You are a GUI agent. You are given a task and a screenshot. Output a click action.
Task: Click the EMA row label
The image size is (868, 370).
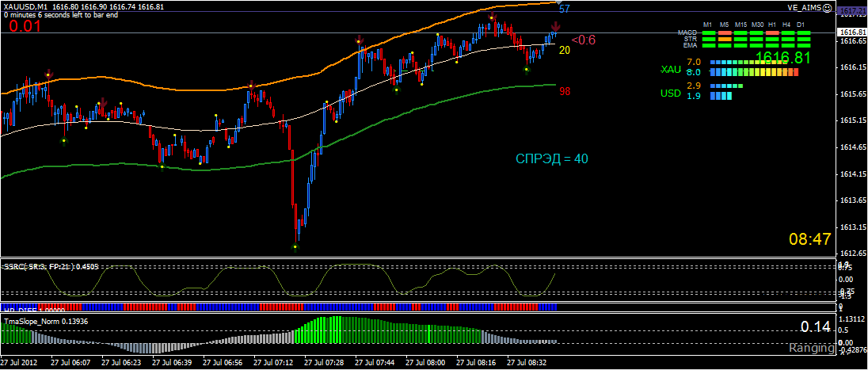[x=690, y=45]
